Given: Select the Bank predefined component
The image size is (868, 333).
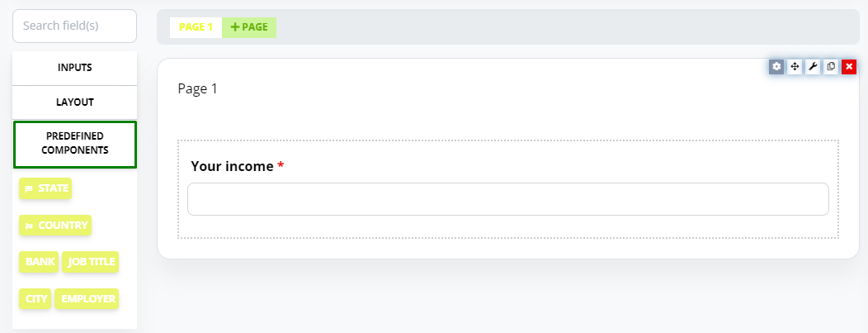Looking at the screenshot, I should tap(39, 262).
